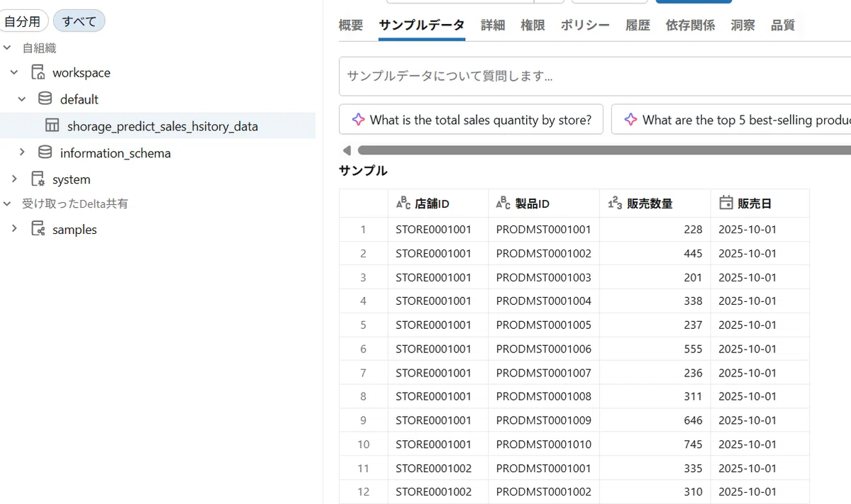
Task: Switch to the ポリシー tab
Action: pyautogui.click(x=585, y=26)
